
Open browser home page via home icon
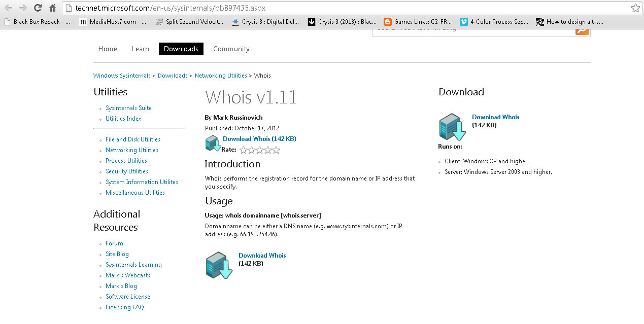click(x=52, y=8)
